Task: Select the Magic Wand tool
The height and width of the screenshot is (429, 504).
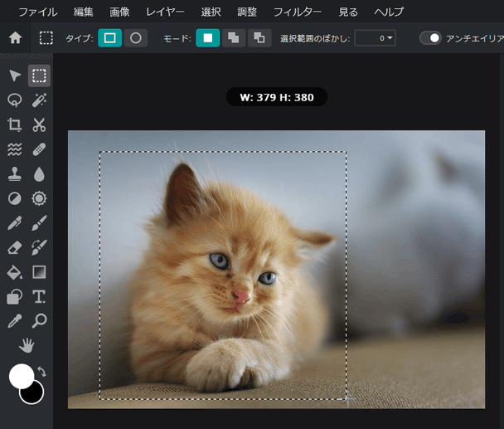Action: (39, 100)
